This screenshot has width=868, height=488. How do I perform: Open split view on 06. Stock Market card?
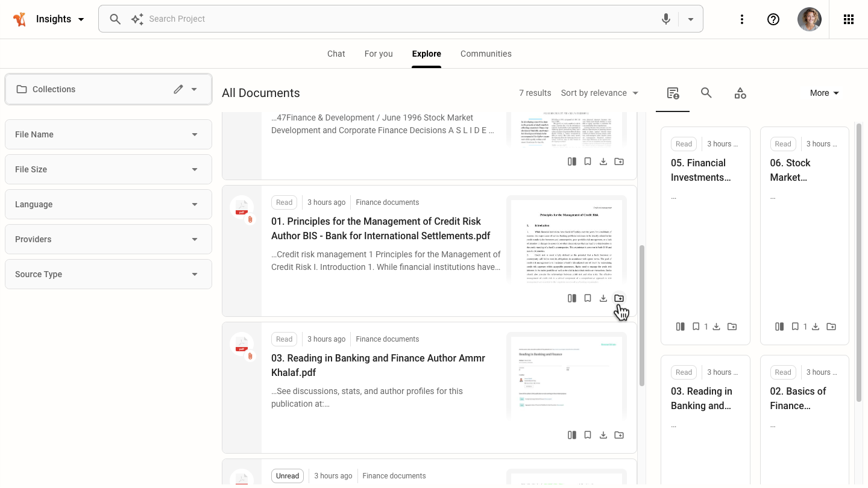[x=779, y=327]
